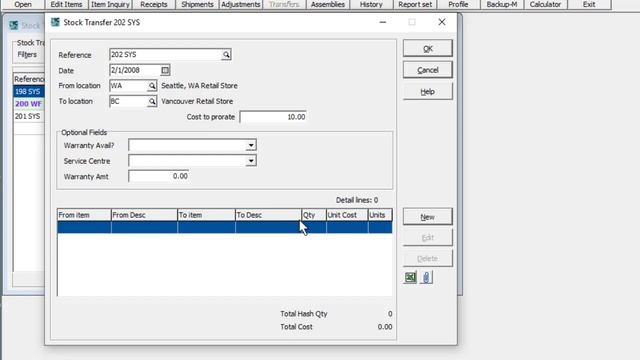The height and width of the screenshot is (360, 640).
Task: Open the Shipments toolbar item
Action: coord(197,4)
